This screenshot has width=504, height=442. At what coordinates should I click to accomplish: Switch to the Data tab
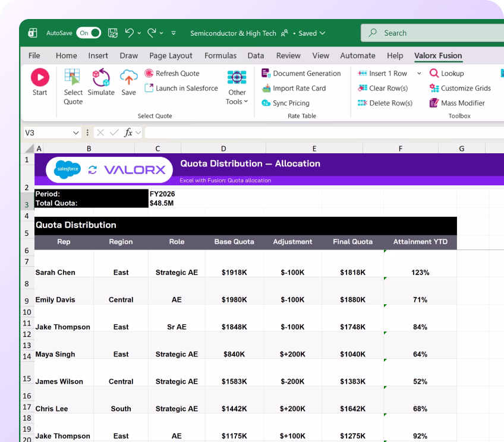click(x=256, y=56)
